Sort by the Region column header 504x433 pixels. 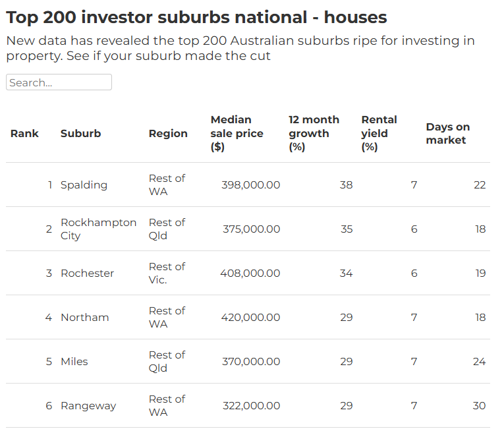168,133
